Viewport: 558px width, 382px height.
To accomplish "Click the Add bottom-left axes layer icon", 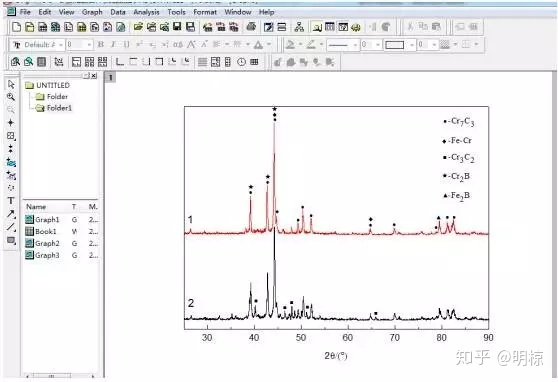I will pyautogui.click(x=120, y=62).
